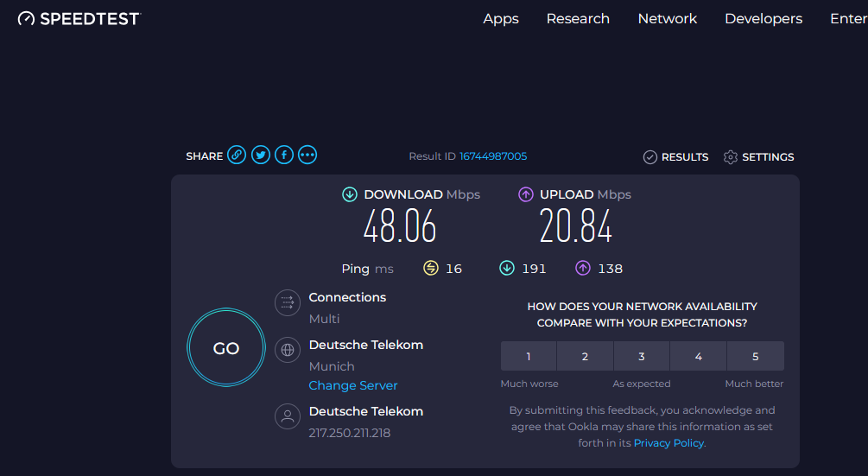
Task: Click the 'Much better' label
Action: pos(754,384)
